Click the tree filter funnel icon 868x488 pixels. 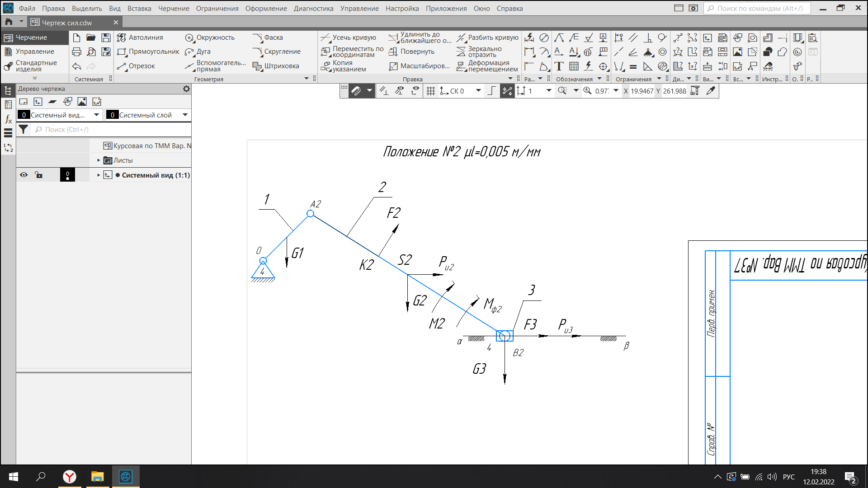coord(24,130)
